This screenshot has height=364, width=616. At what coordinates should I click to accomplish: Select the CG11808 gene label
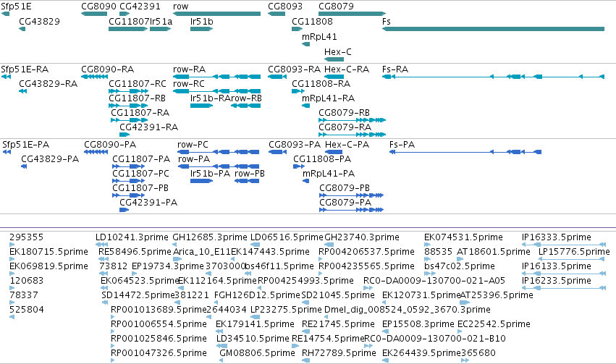tap(312, 22)
